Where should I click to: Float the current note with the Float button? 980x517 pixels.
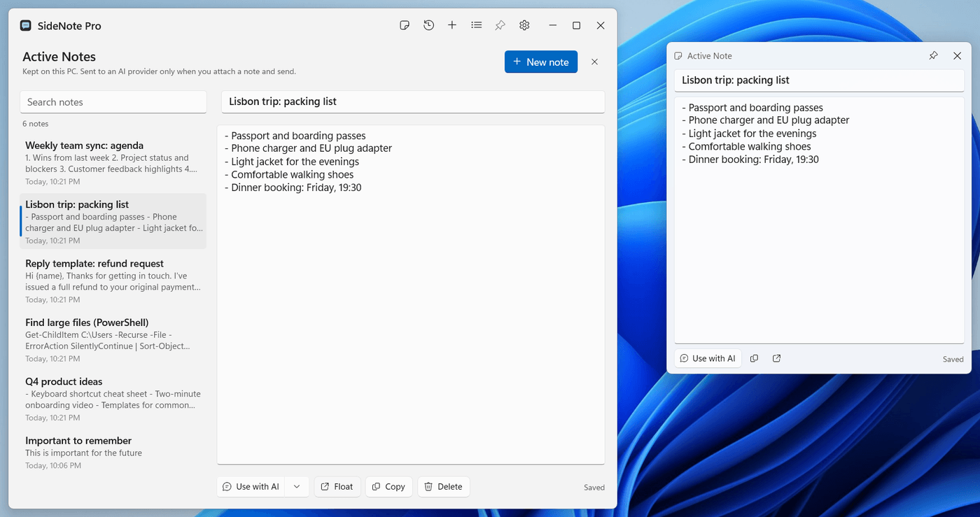click(337, 487)
